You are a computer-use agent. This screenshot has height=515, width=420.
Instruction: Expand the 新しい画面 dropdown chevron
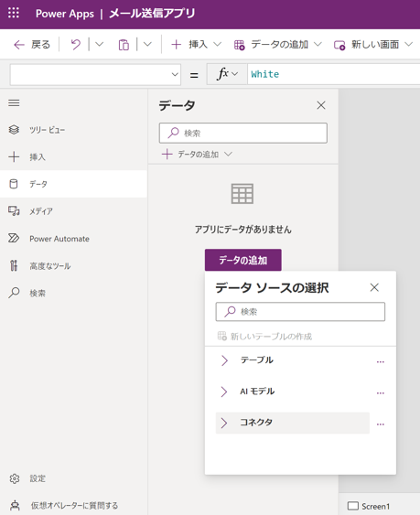tap(408, 44)
